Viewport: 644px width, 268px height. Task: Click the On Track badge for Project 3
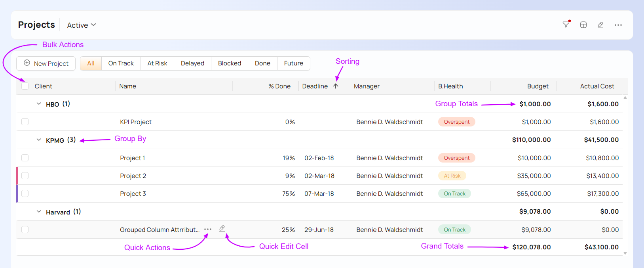(454, 193)
